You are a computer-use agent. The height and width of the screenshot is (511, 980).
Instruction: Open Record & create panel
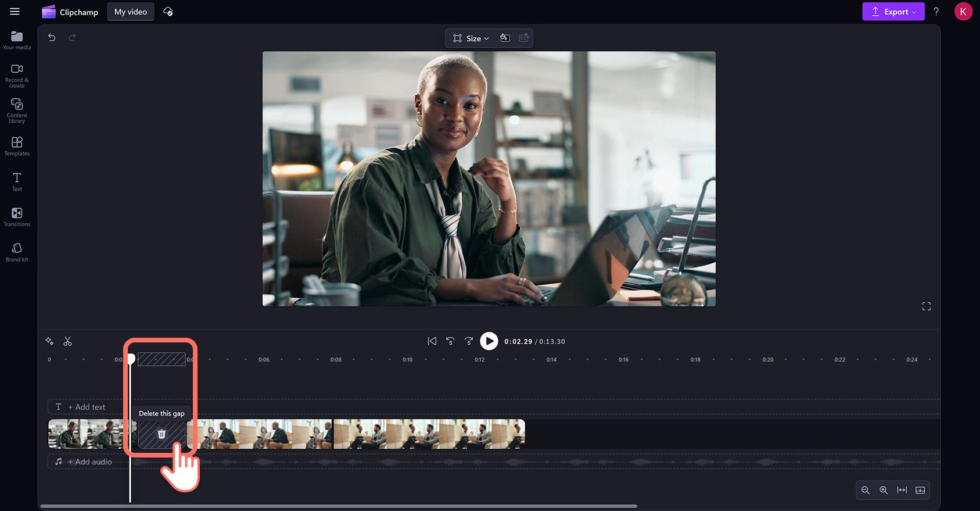pyautogui.click(x=17, y=76)
